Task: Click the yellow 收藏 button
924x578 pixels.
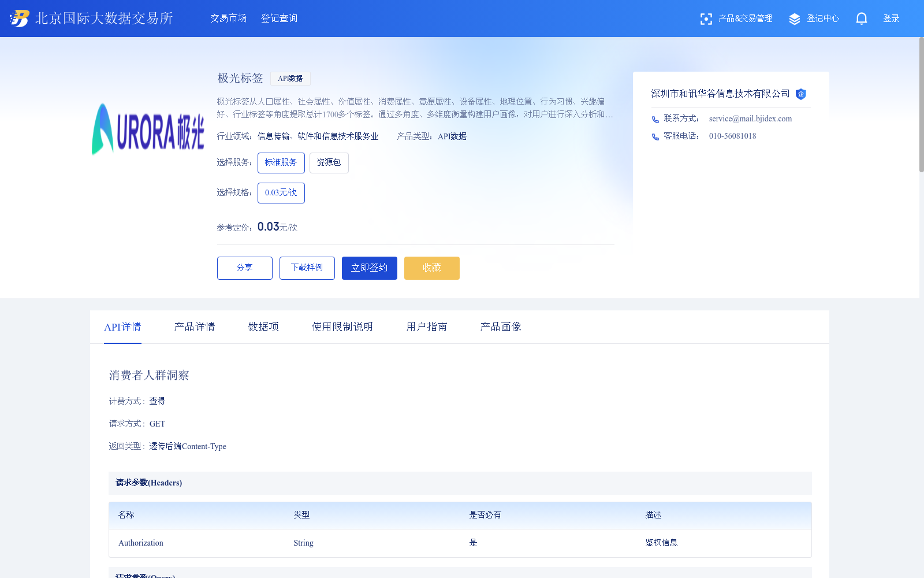Action: point(431,268)
